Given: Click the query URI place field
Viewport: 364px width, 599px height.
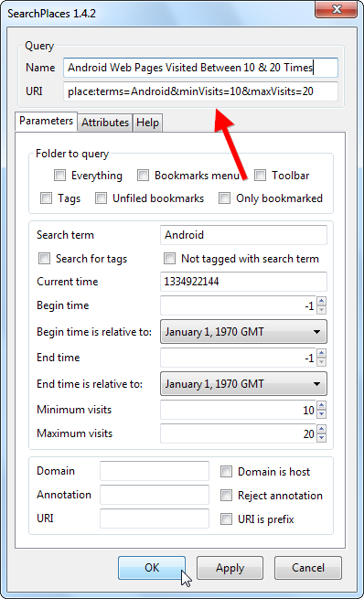Looking at the screenshot, I should pyautogui.click(x=200, y=91).
